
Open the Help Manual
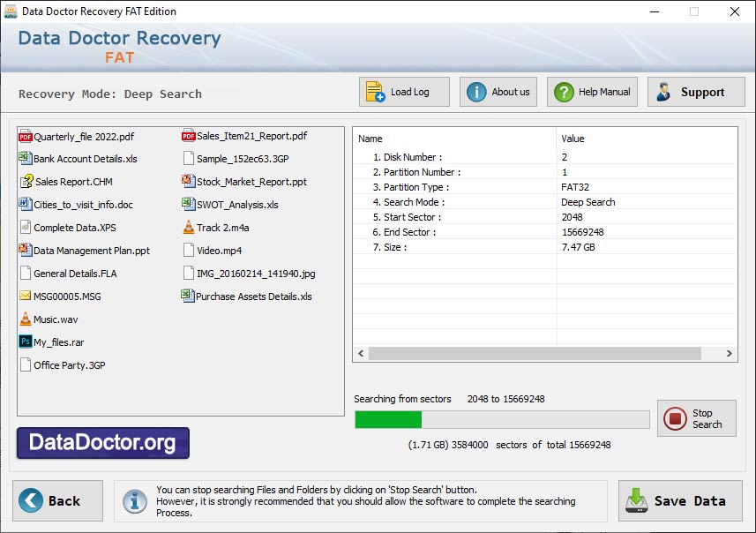(x=591, y=91)
